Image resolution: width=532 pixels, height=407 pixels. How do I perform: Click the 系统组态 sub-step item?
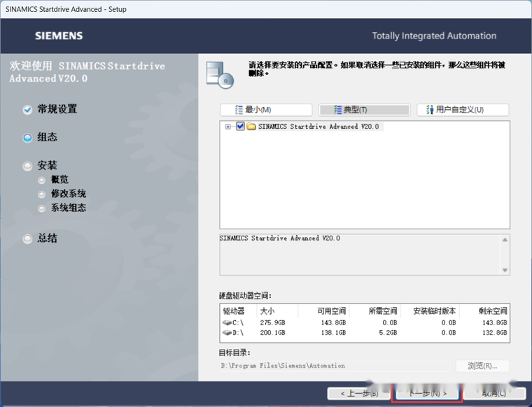(68, 208)
